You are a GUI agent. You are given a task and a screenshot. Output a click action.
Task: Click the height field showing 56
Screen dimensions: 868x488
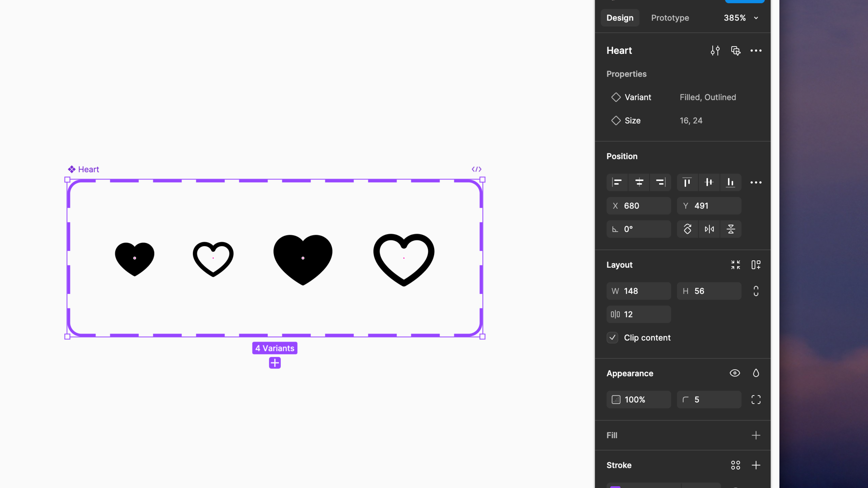pos(709,291)
